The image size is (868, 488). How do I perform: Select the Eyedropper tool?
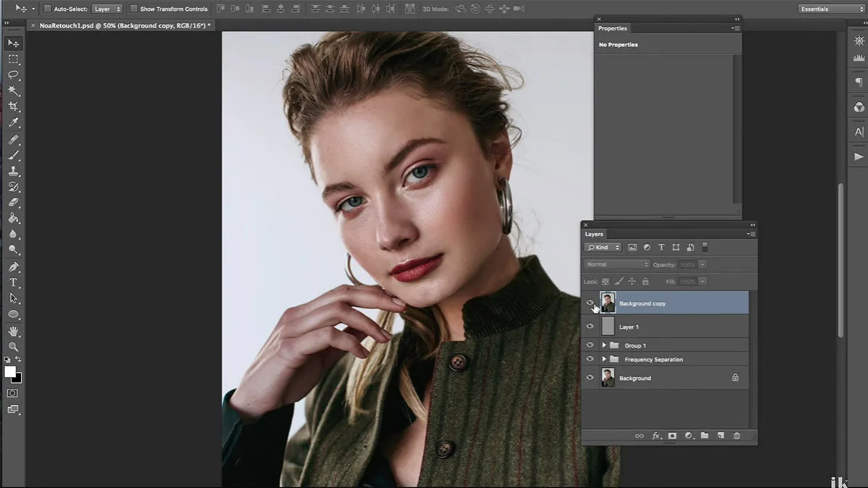(x=13, y=123)
